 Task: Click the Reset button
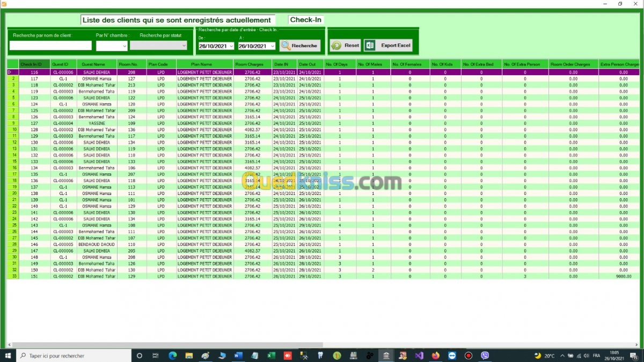(345, 46)
